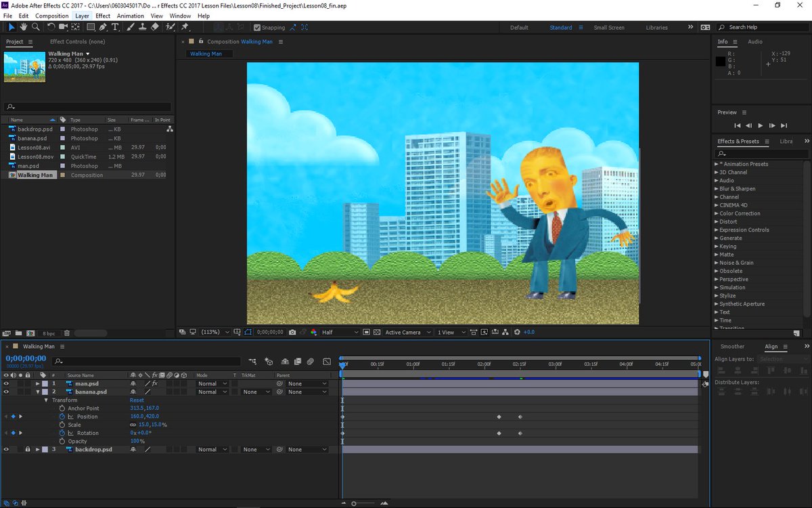
Task: Select the Roto Brush tool
Action: tap(170, 27)
